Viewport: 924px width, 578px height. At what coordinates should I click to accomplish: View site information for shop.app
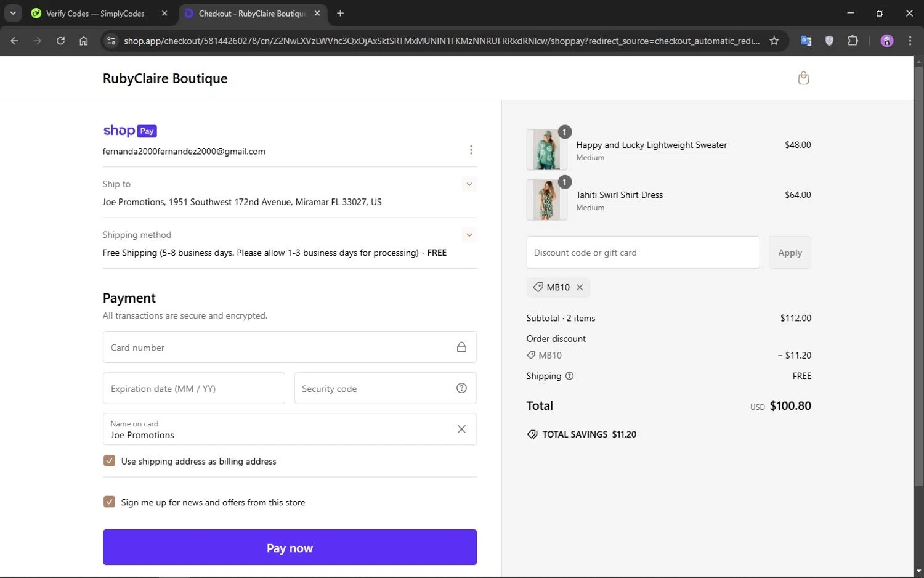(x=111, y=41)
